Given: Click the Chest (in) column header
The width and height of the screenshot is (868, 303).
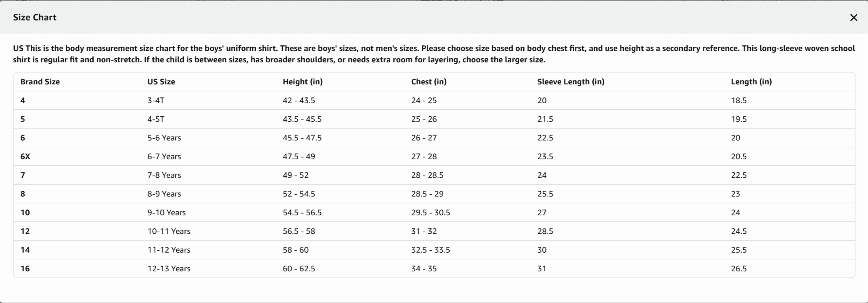Looking at the screenshot, I should [x=429, y=82].
